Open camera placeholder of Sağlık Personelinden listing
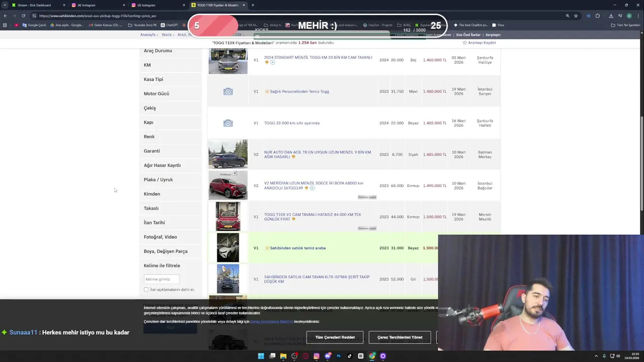Screen dimensions: 644x362 tap(228, 92)
